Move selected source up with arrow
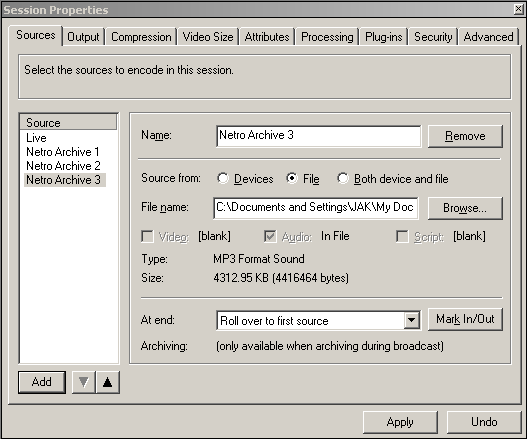Screen dimensions: 528x439 point(108,382)
